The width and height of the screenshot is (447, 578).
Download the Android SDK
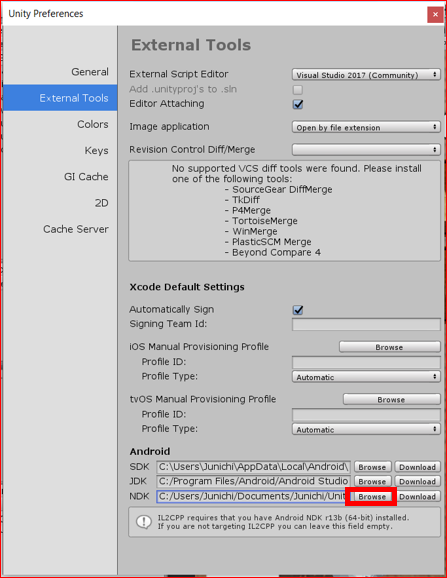[418, 467]
